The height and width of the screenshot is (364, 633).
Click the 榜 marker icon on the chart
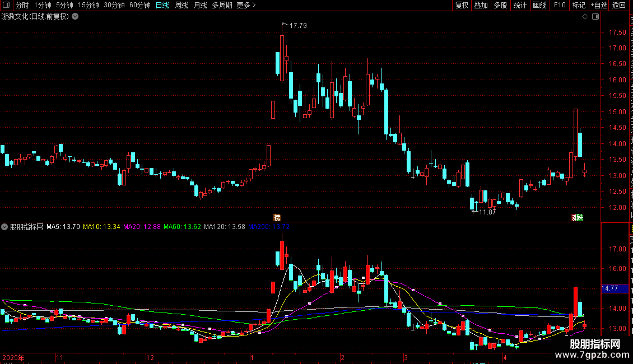click(277, 217)
